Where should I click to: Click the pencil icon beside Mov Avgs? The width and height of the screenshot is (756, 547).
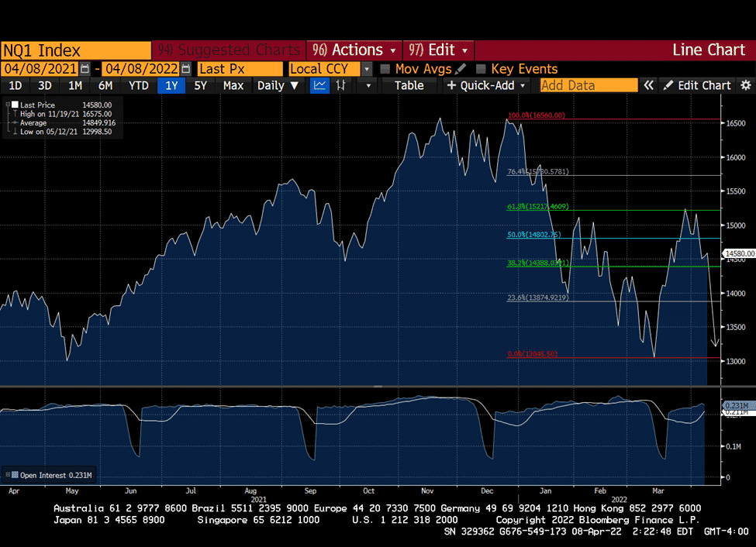pyautogui.click(x=461, y=69)
